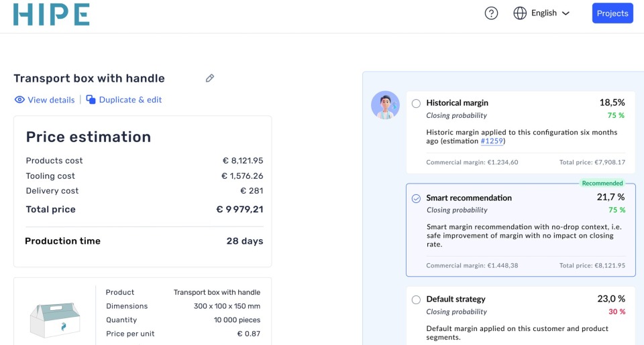
Task: Open the Projects page
Action: (x=612, y=13)
